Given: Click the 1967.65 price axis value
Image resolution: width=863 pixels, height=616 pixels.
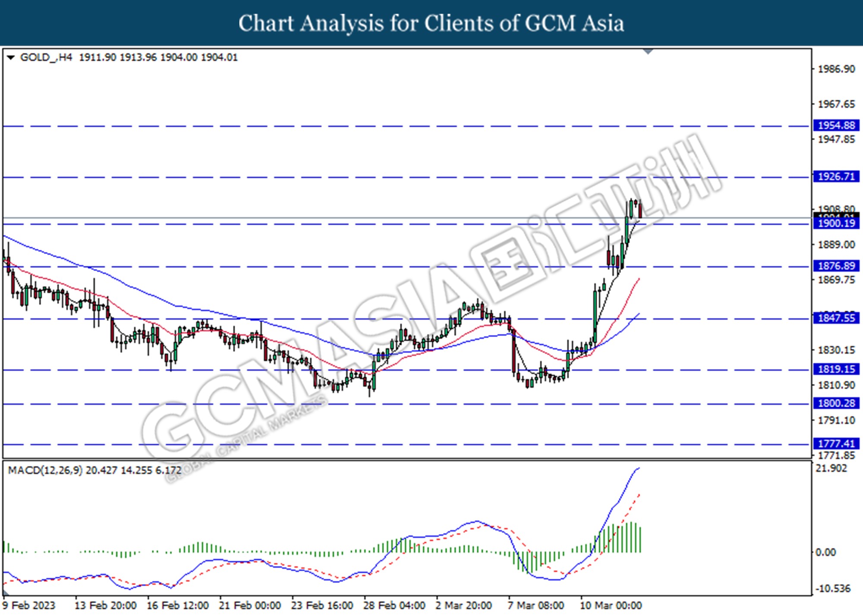Looking at the screenshot, I should [836, 104].
